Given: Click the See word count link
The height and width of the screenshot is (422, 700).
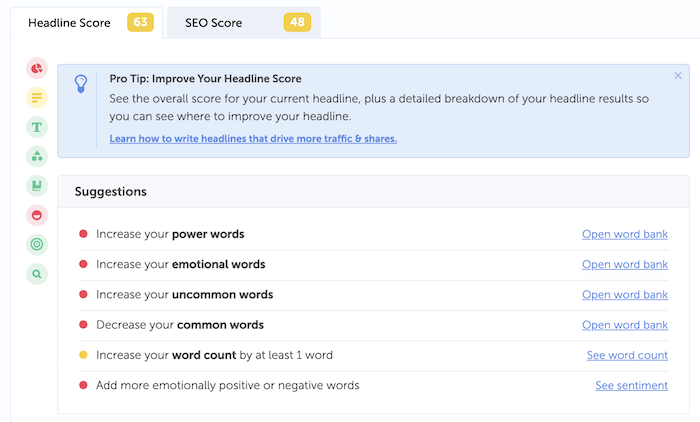Looking at the screenshot, I should pyautogui.click(x=627, y=355).
